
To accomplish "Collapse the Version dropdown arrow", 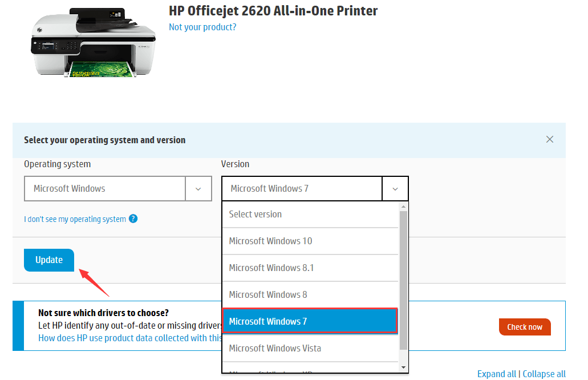I will pyautogui.click(x=395, y=189).
